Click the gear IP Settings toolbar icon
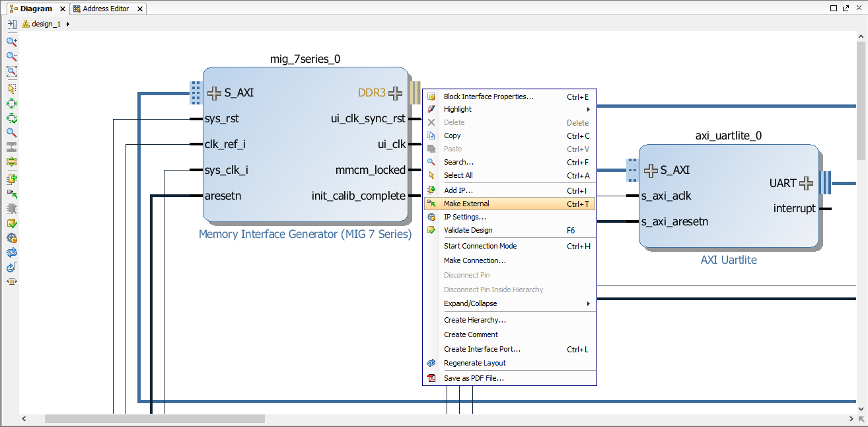Screen dimensions: 868x427 tap(11, 238)
